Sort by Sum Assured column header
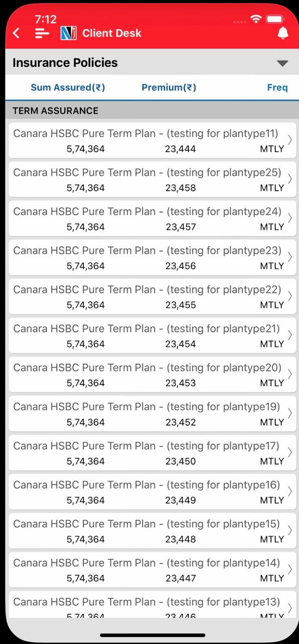This screenshot has width=299, height=644. 68,88
